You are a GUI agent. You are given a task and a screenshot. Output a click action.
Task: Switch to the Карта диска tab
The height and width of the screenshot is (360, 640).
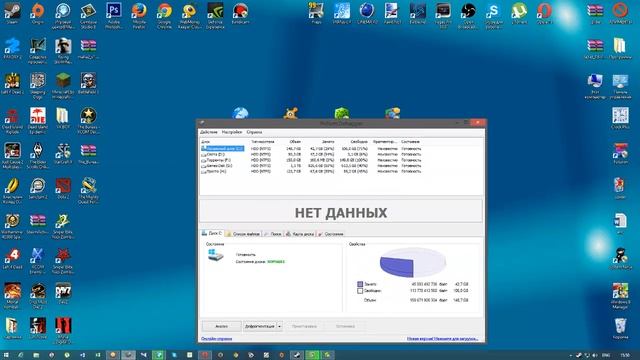tap(300, 234)
